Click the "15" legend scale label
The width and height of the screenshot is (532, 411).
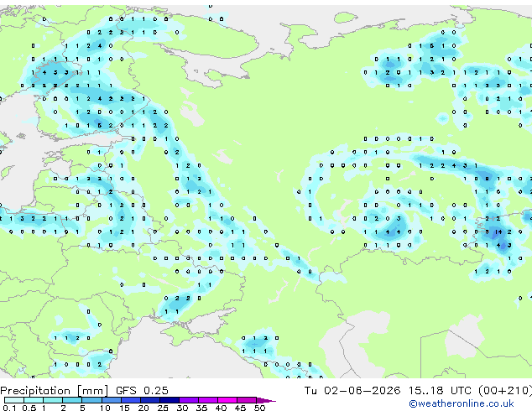(124, 408)
